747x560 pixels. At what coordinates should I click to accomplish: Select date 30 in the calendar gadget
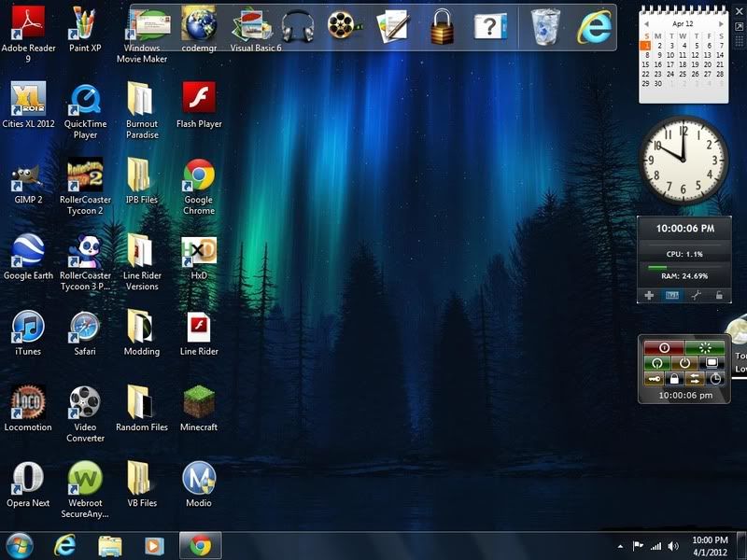coord(658,83)
